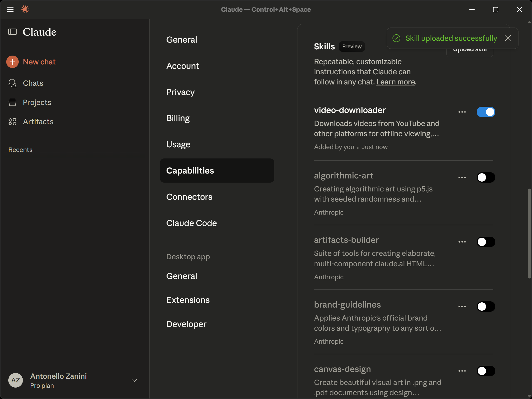Disable the video-downloader skill
This screenshot has height=399, width=532.
click(486, 112)
